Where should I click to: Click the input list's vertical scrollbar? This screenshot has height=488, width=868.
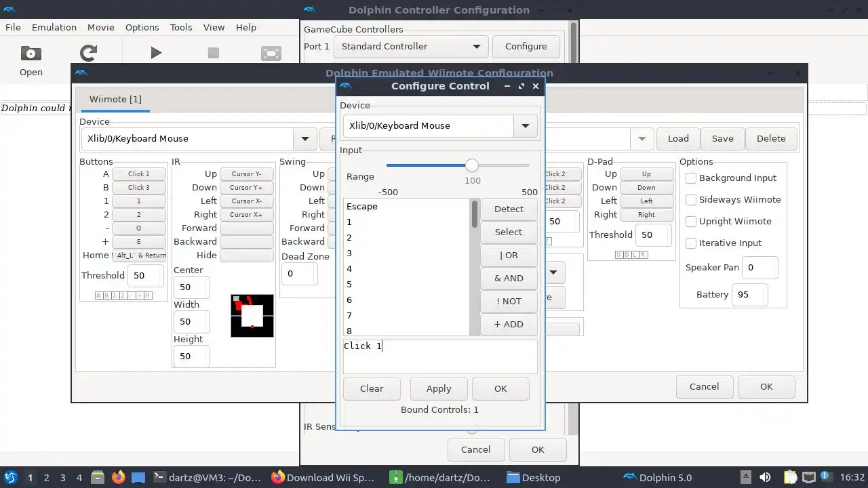[x=475, y=267]
